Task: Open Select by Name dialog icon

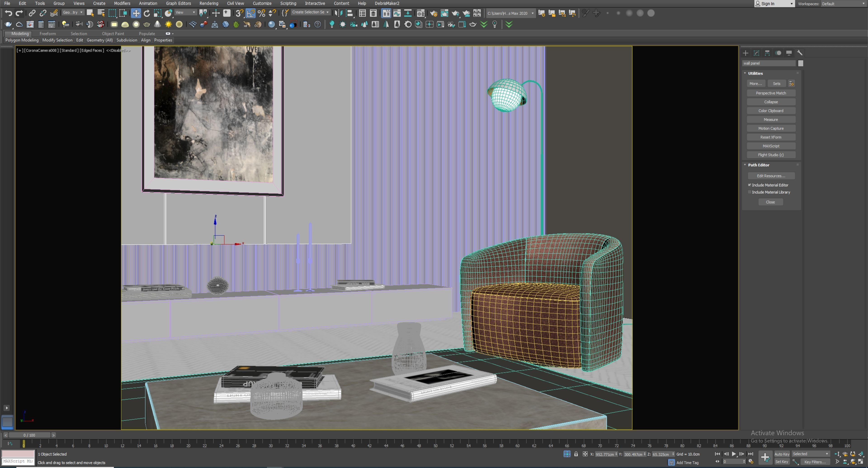Action: pos(101,13)
